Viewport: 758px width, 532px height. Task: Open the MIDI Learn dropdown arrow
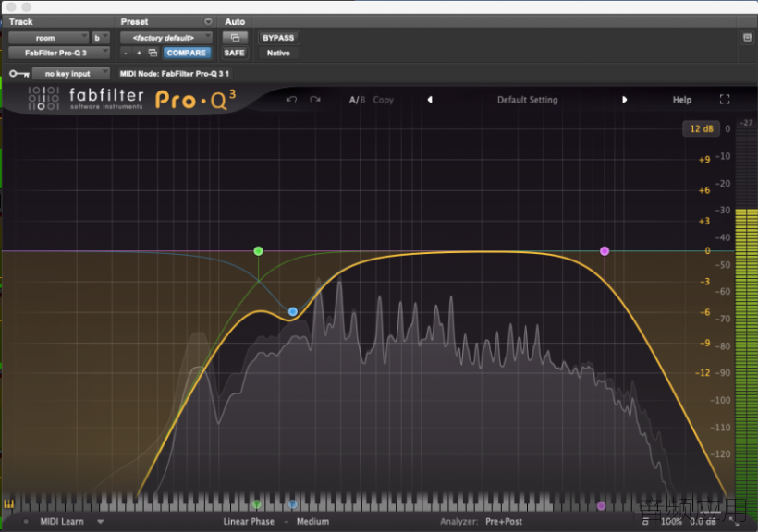click(100, 521)
